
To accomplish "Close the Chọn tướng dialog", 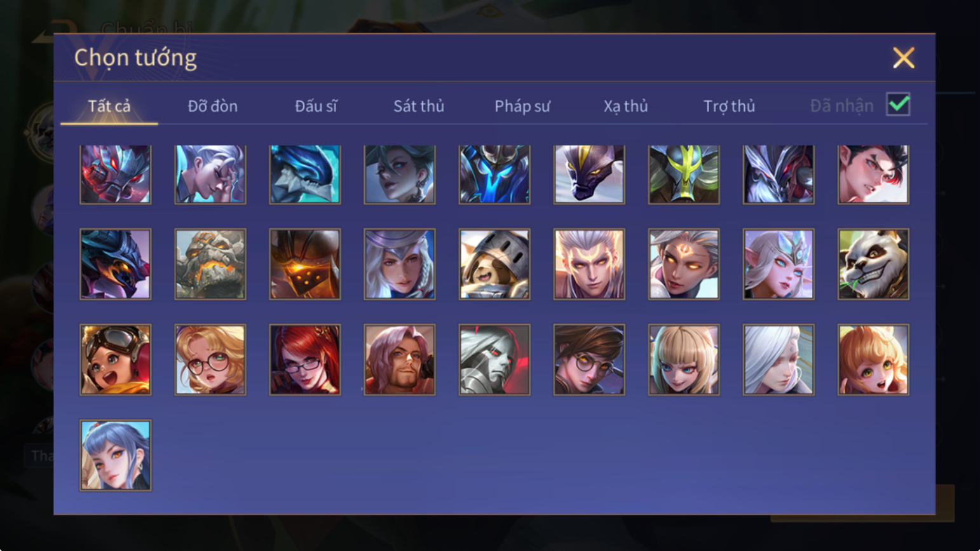I will (903, 58).
